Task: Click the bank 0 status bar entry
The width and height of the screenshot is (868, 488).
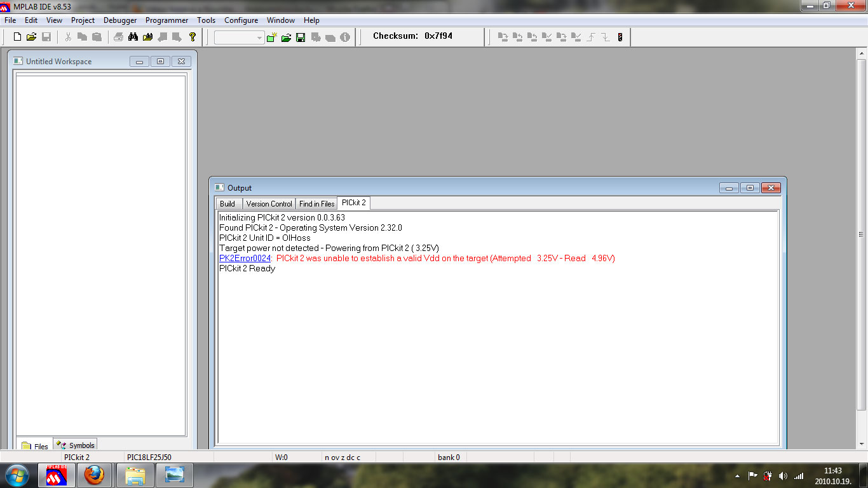Action: click(x=449, y=457)
